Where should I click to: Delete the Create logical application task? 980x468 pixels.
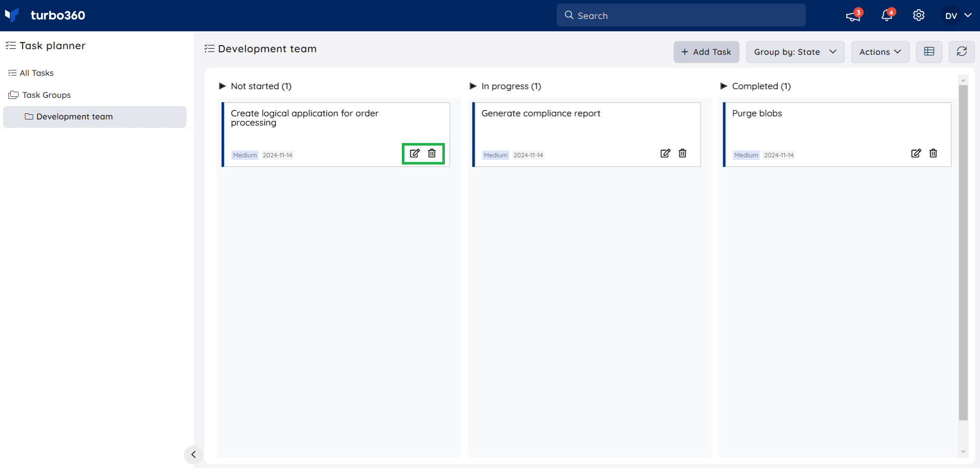click(432, 153)
